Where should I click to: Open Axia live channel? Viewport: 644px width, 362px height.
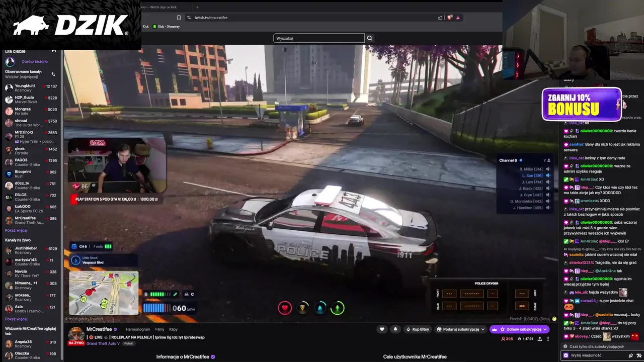pos(31,309)
